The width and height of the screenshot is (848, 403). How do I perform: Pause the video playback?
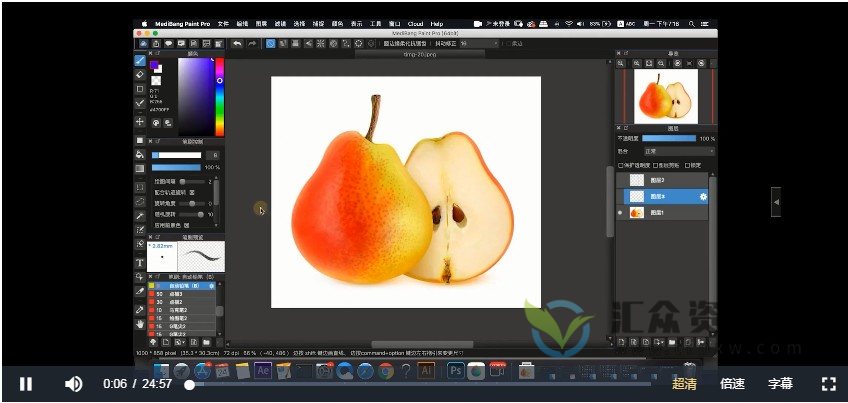point(26,384)
